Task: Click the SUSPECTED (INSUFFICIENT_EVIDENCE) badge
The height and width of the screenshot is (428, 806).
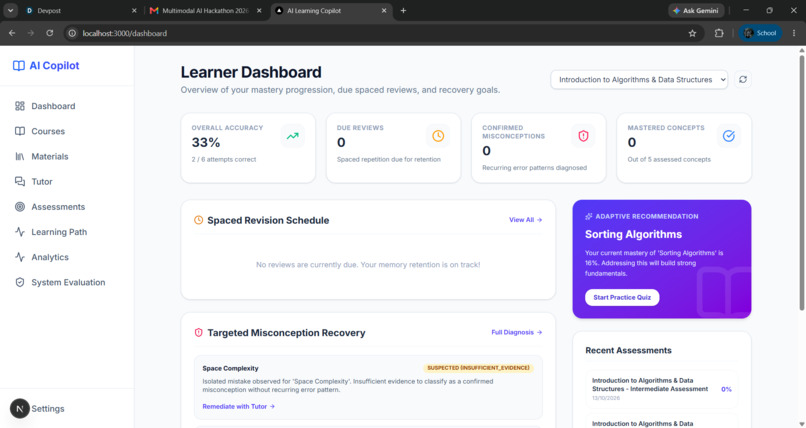Action: click(478, 367)
